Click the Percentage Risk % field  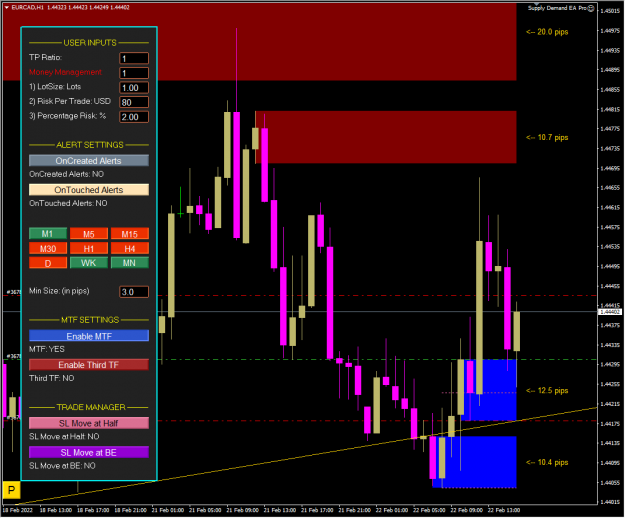point(134,117)
